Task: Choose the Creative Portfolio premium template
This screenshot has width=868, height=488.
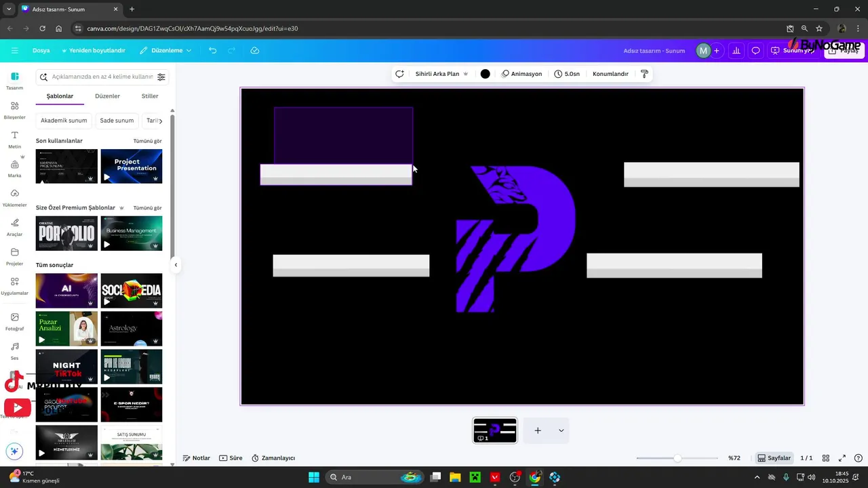Action: pyautogui.click(x=66, y=233)
